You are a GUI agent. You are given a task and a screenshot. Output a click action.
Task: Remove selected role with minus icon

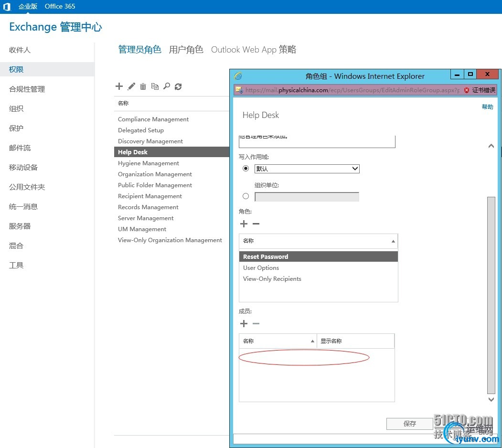point(256,224)
